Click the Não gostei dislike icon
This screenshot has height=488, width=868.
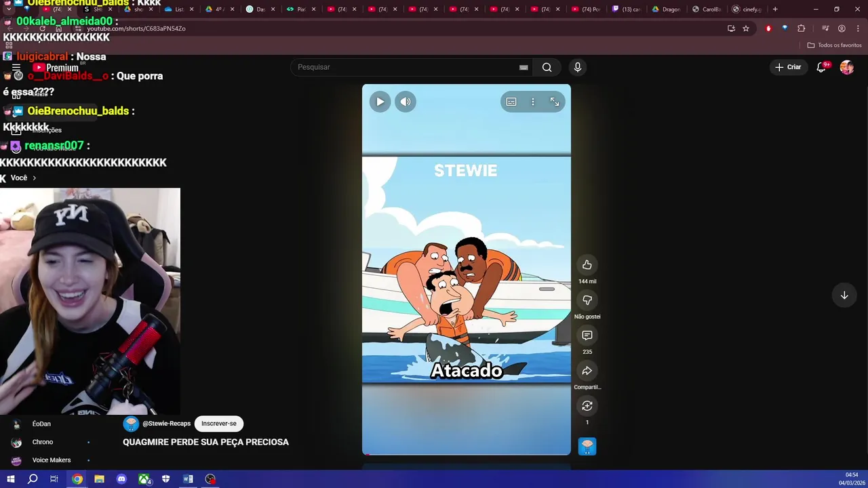(587, 300)
